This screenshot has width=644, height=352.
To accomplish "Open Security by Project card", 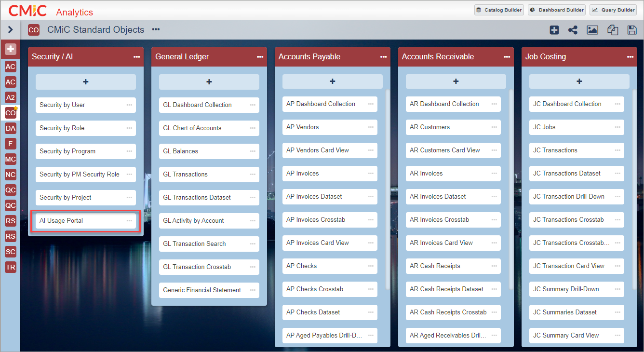I will pyautogui.click(x=86, y=198).
